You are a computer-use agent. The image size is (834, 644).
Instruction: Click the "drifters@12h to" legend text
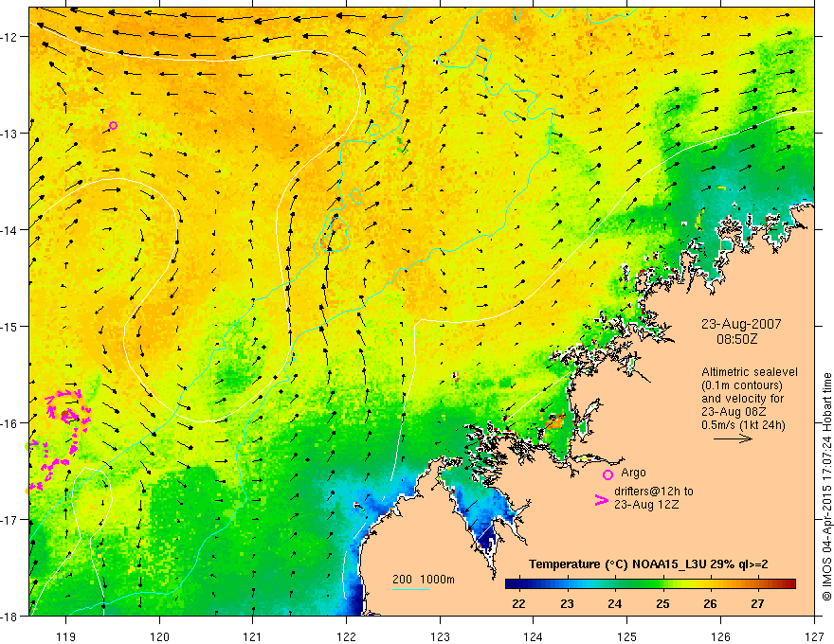click(654, 491)
